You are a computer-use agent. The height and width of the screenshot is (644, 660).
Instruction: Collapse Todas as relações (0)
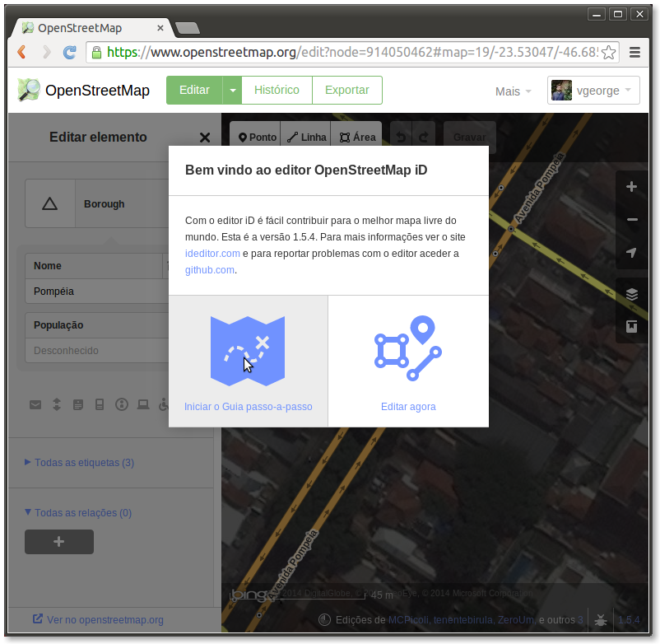pyautogui.click(x=78, y=512)
